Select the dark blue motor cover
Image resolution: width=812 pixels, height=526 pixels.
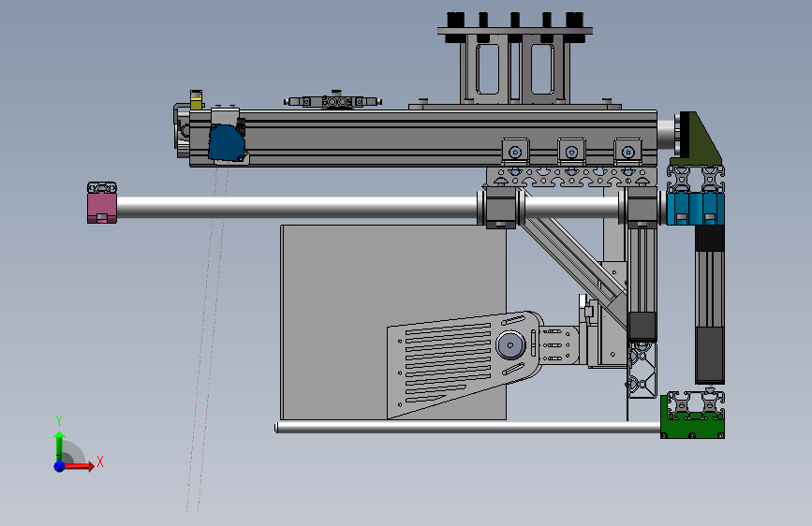227,143
